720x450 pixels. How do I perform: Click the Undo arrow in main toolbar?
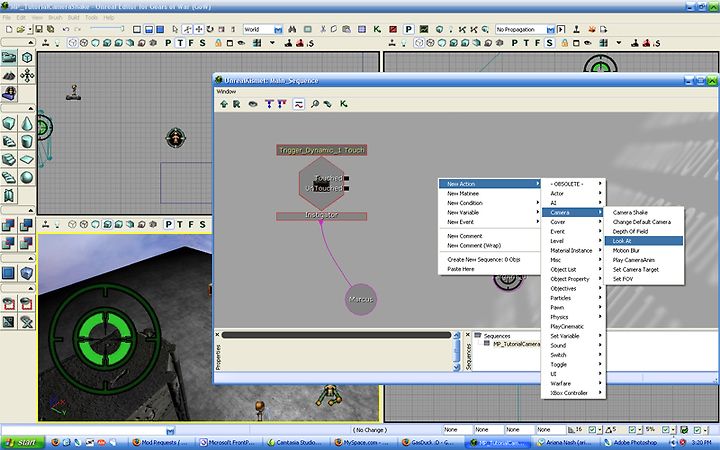[x=66, y=29]
